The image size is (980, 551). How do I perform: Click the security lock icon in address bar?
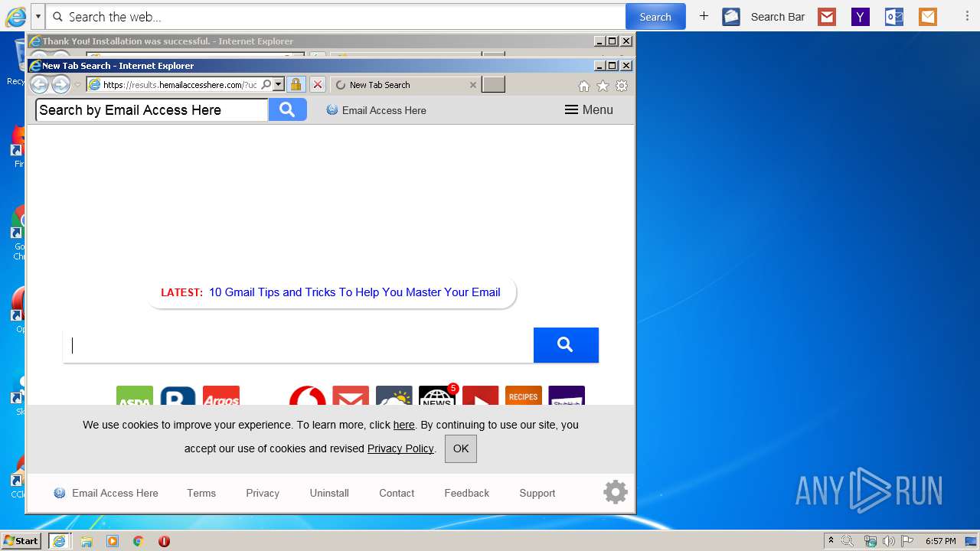coord(296,84)
